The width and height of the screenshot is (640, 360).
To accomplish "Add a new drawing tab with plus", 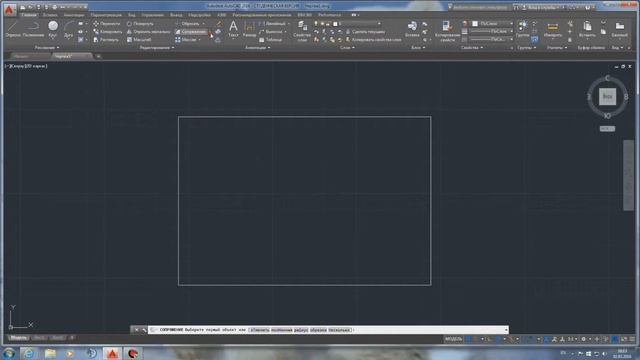I will tap(98, 56).
